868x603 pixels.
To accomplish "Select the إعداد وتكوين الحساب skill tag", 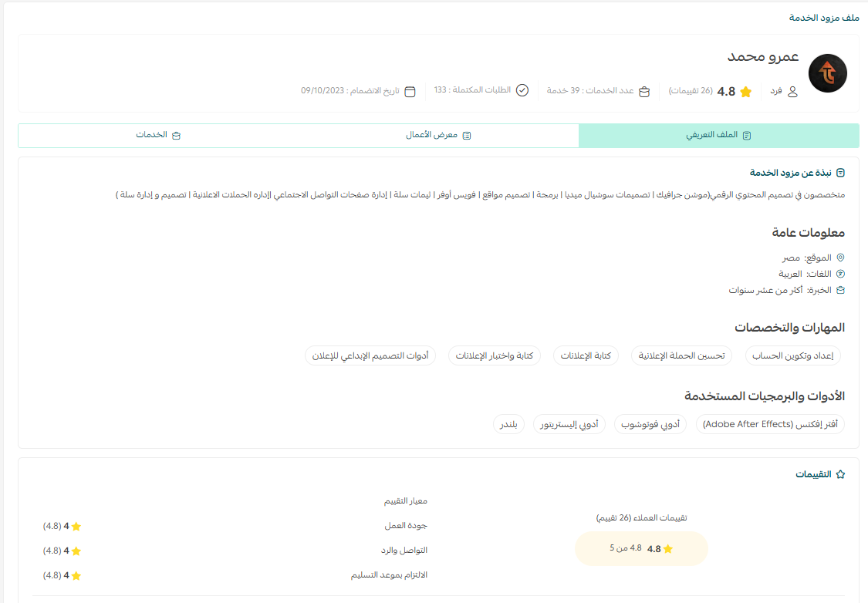I will [793, 355].
